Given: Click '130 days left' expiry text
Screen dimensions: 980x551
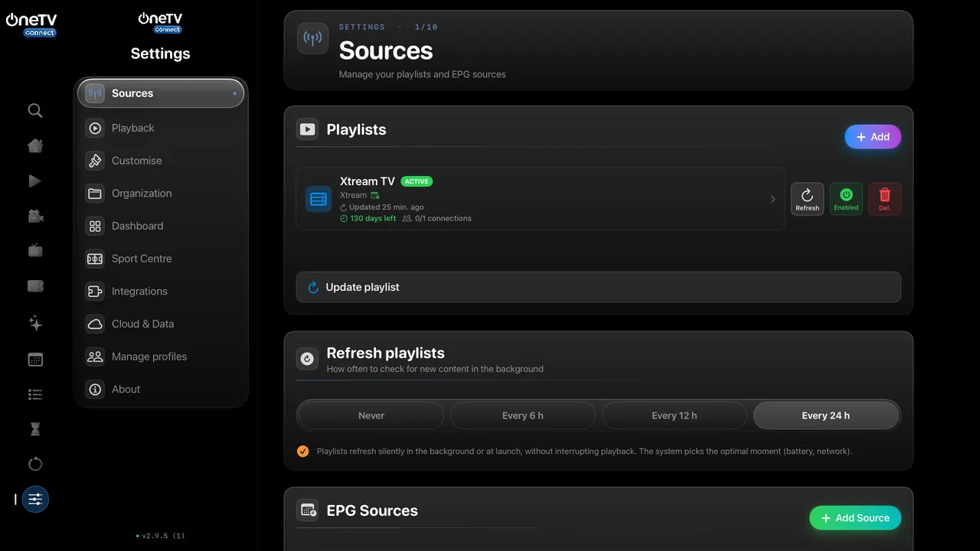Looking at the screenshot, I should pyautogui.click(x=373, y=218).
